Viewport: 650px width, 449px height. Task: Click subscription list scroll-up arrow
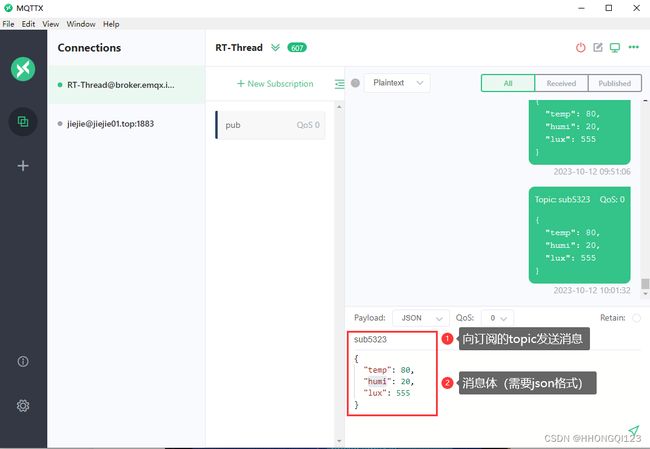(x=339, y=107)
